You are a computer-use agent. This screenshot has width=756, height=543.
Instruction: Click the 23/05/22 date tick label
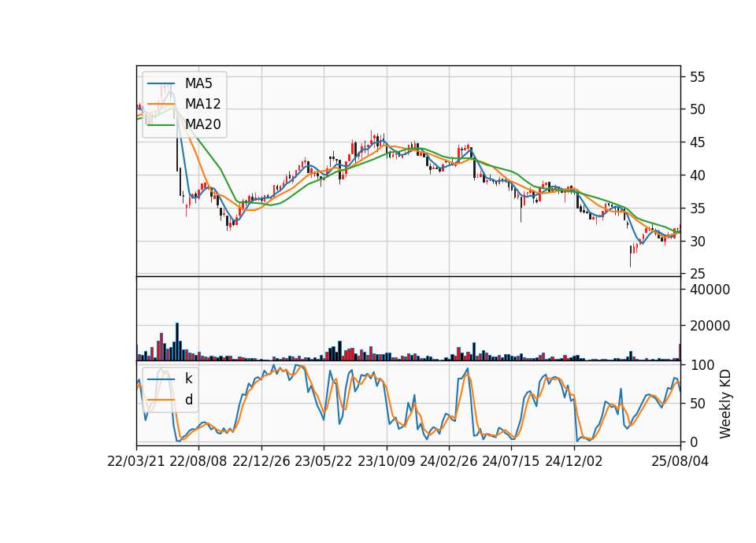tap(324, 461)
